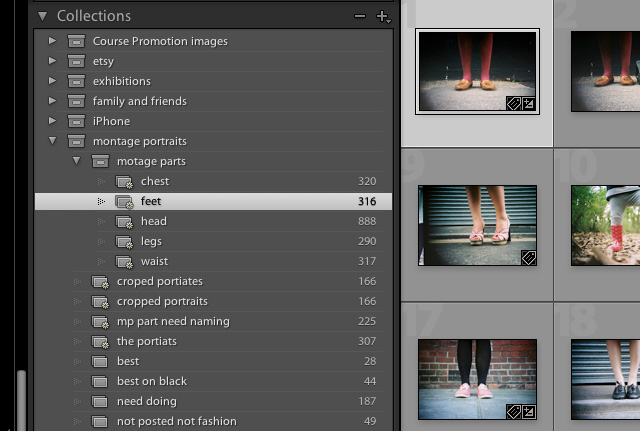Click the legs smart collection icon

coord(124,242)
